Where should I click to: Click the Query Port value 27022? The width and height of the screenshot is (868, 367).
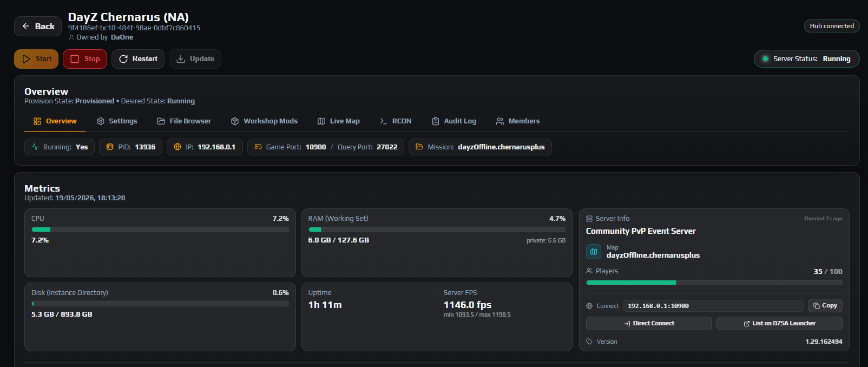click(x=387, y=147)
